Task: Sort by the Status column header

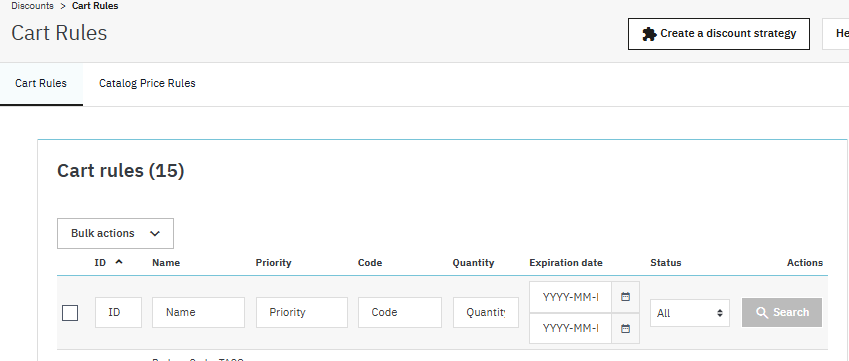Action: (665, 262)
